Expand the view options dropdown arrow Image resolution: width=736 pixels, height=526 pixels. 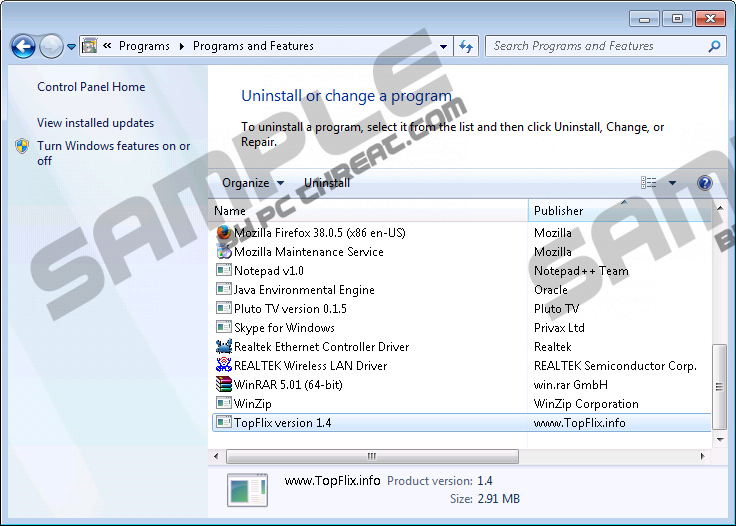click(672, 183)
